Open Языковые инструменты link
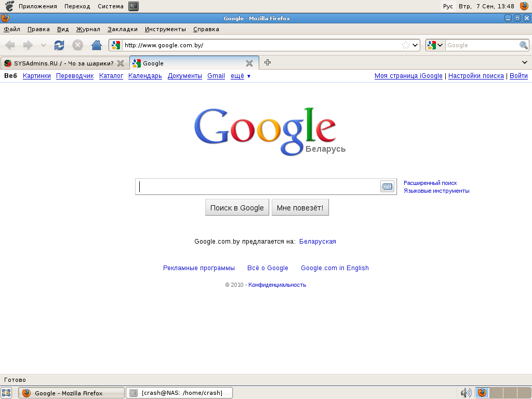 pos(436,191)
